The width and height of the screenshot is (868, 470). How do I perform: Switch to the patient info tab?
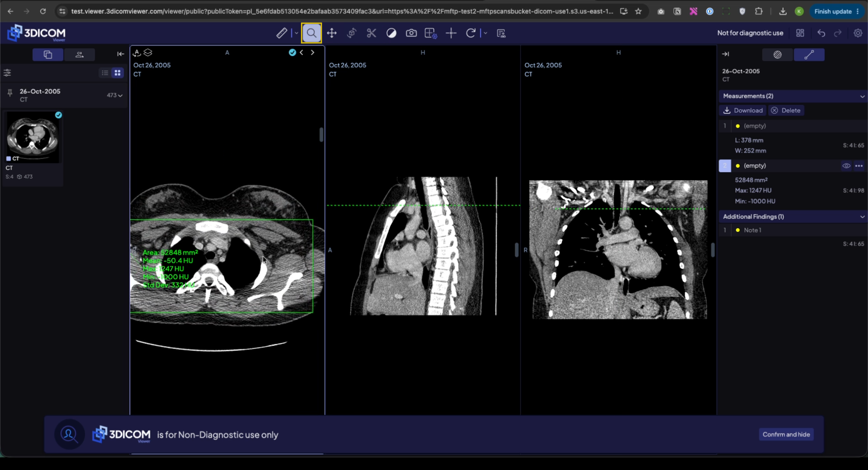tap(80, 55)
